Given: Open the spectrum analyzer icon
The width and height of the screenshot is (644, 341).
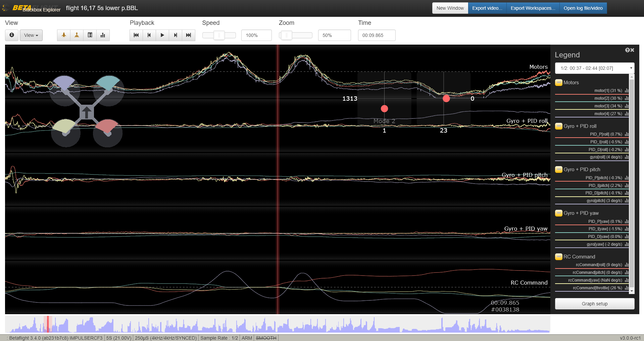Looking at the screenshot, I should [x=103, y=35].
